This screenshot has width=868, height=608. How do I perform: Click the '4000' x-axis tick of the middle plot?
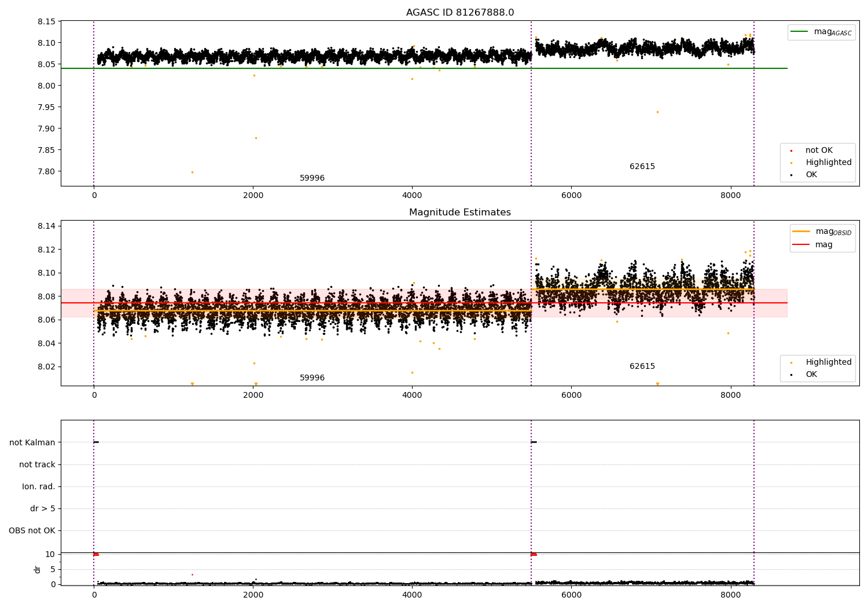[x=412, y=395]
